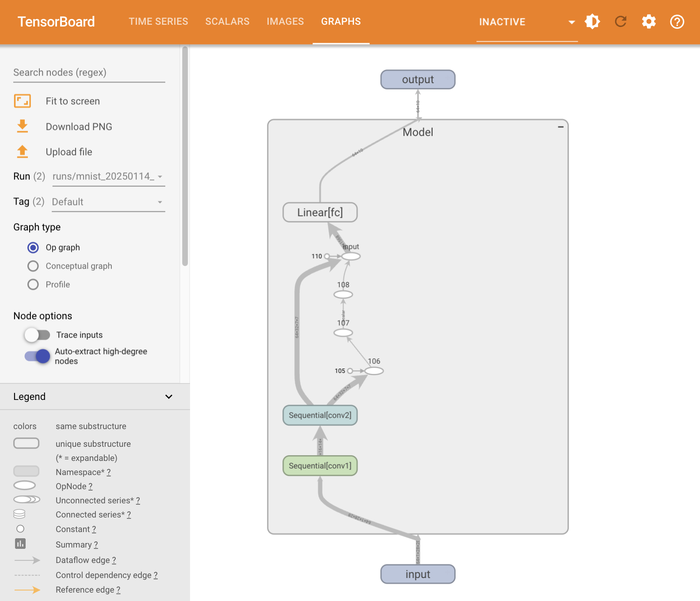The image size is (700, 601).
Task: Click the Download PNG arrow icon
Action: [22, 126]
